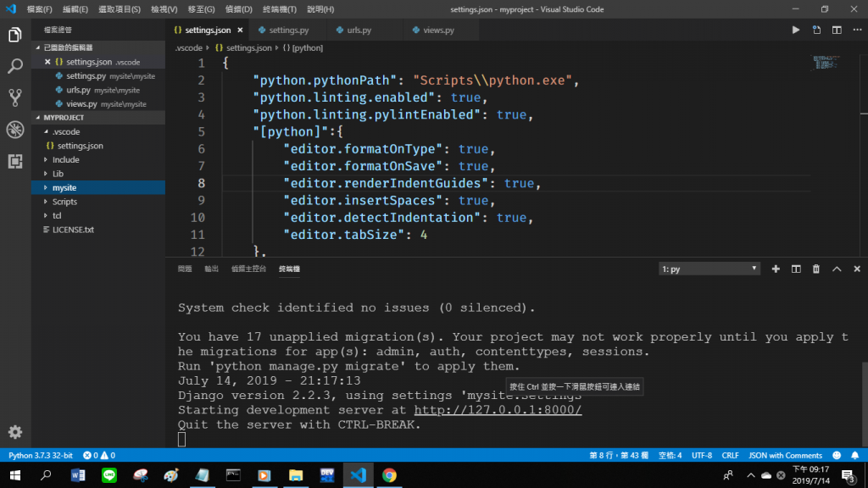Open the Explorer view in activity bar
The image size is (868, 488).
pos(15,35)
